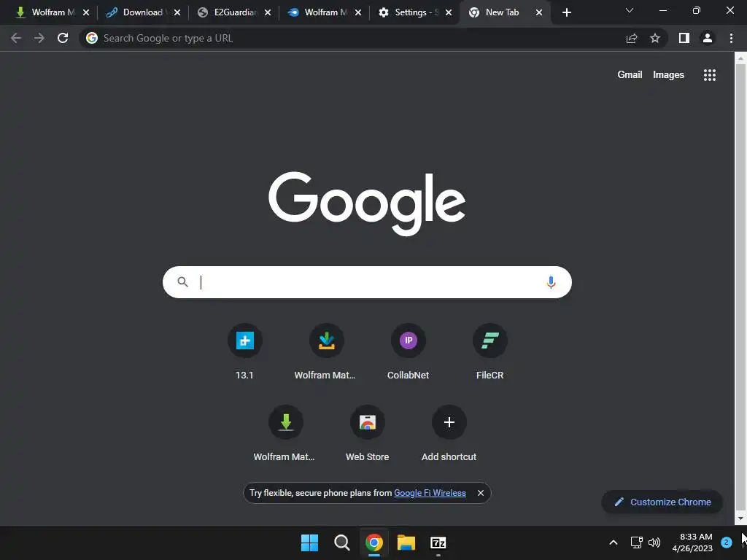Close the New Tab tab
Image resolution: width=747 pixels, height=560 pixels.
(539, 13)
